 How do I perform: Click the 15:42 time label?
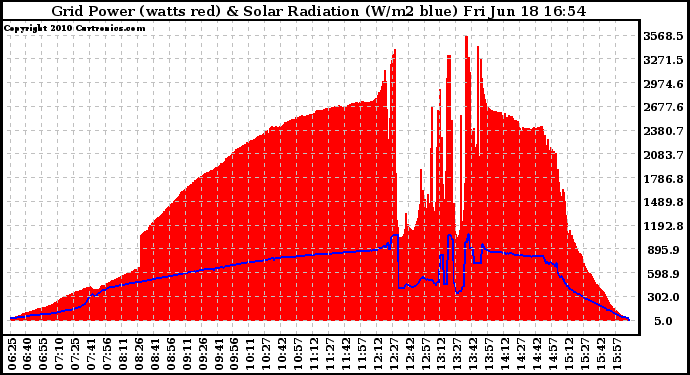point(602,353)
